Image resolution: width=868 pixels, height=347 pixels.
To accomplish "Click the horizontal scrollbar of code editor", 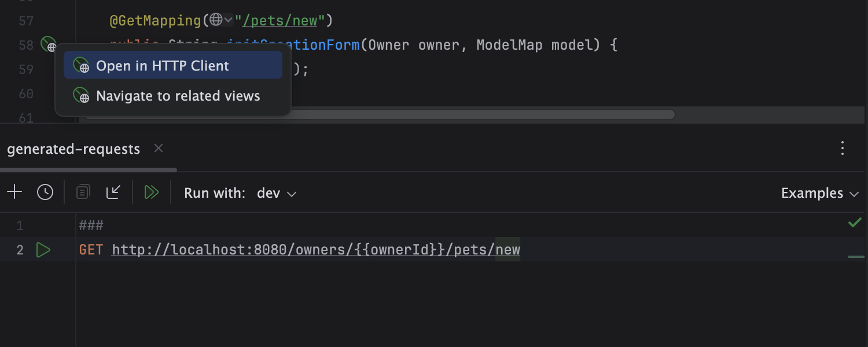I will point(380,115).
